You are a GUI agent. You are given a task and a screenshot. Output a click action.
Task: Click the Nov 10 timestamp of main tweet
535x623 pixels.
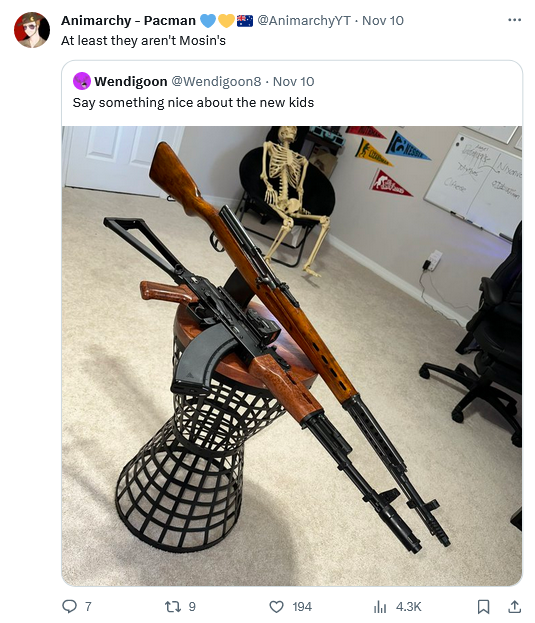[383, 20]
